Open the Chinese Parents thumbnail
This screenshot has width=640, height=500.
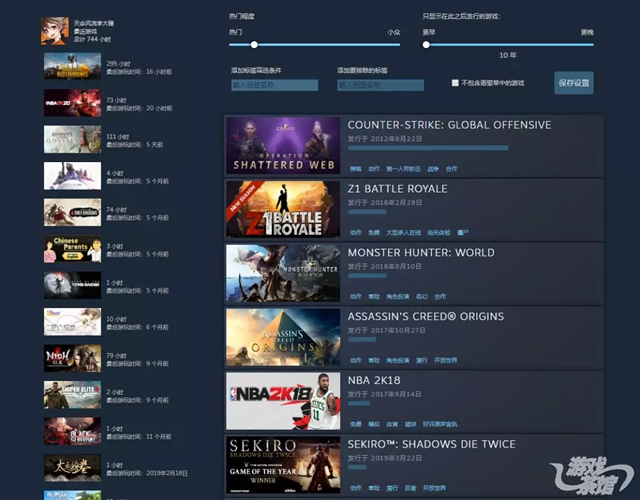[x=72, y=249]
